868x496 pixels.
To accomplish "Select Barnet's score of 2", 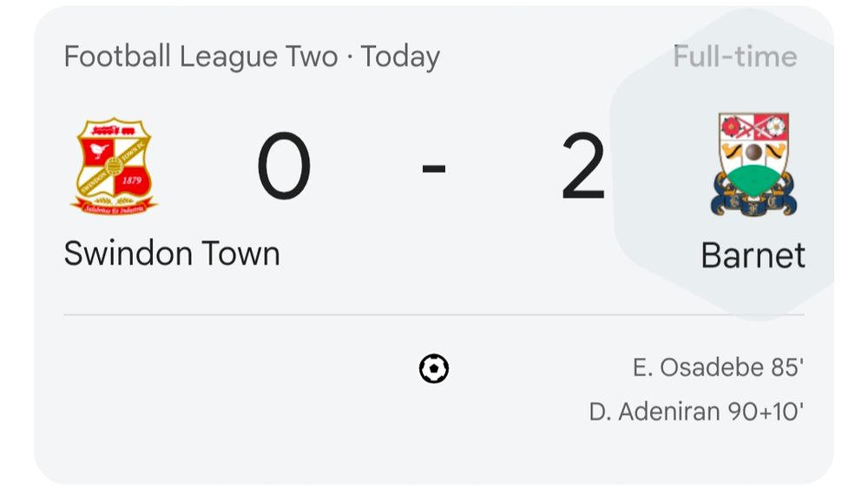I will (x=583, y=166).
